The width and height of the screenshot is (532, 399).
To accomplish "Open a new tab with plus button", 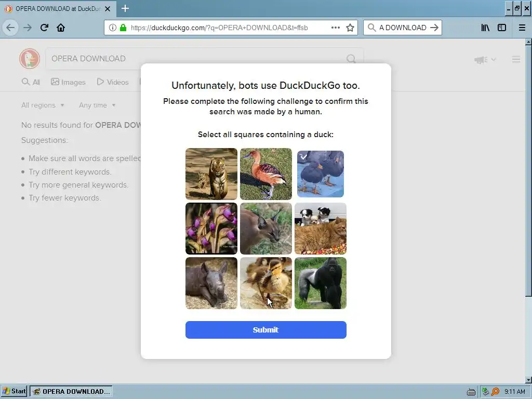I will [x=125, y=8].
